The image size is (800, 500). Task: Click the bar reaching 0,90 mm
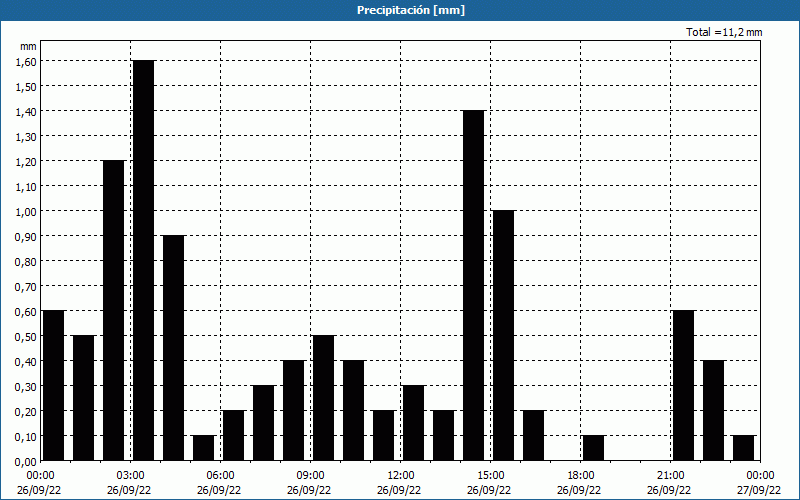173,348
